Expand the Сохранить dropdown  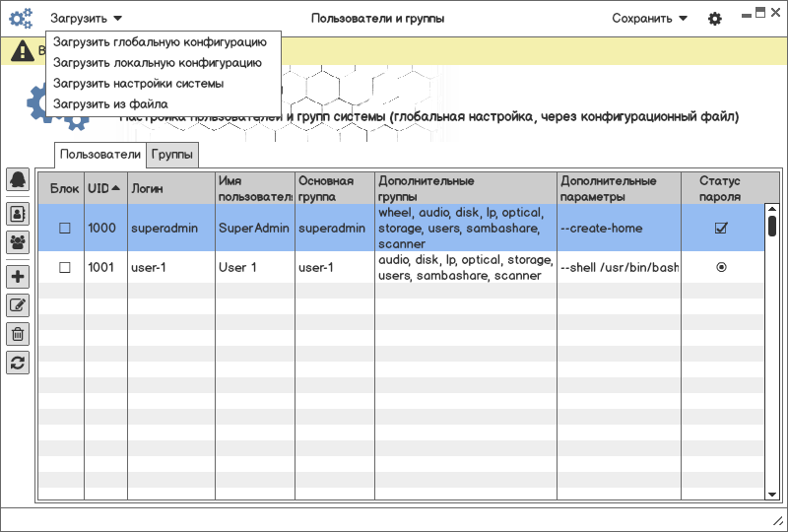649,19
